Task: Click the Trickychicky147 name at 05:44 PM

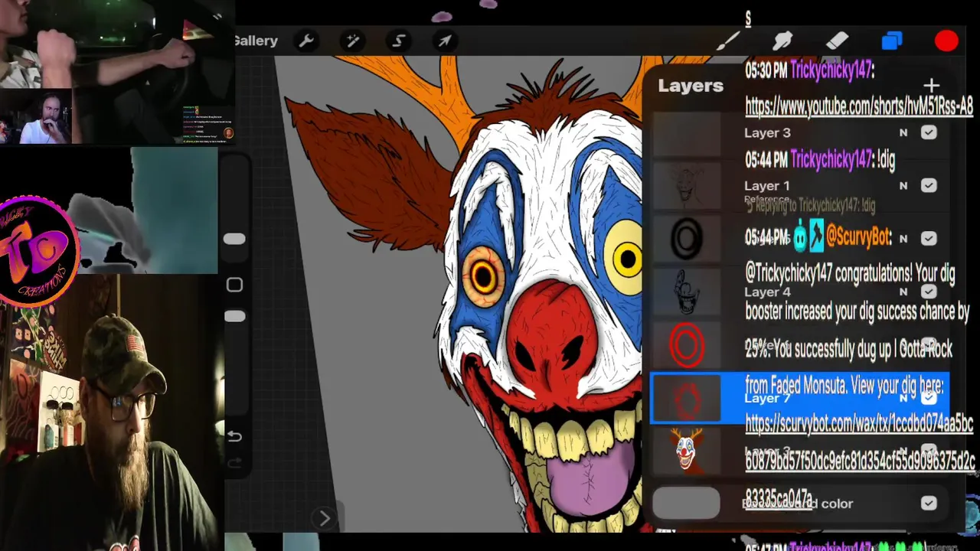Action: click(x=832, y=159)
